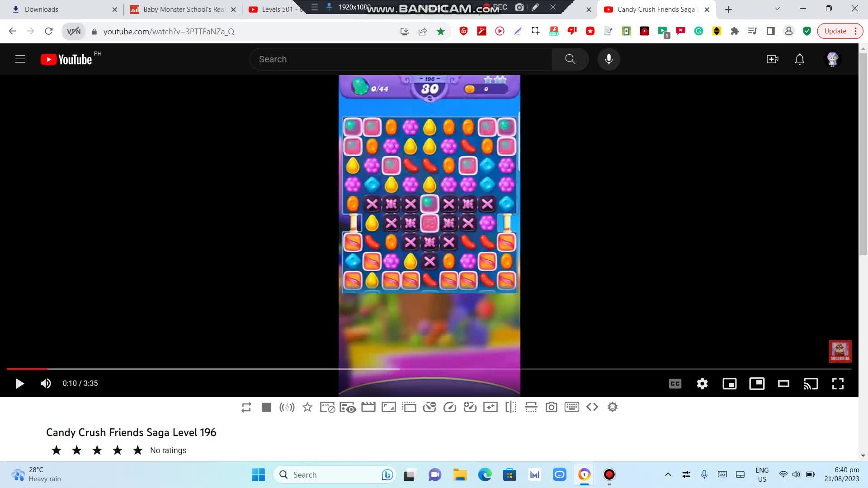The image size is (868, 488).
Task: Select the Candy Crush Friends Saga tab
Action: 656,9
